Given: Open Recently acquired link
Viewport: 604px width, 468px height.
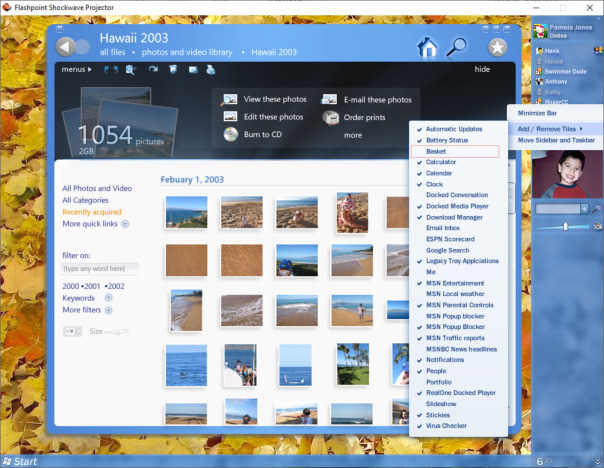Looking at the screenshot, I should click(92, 212).
